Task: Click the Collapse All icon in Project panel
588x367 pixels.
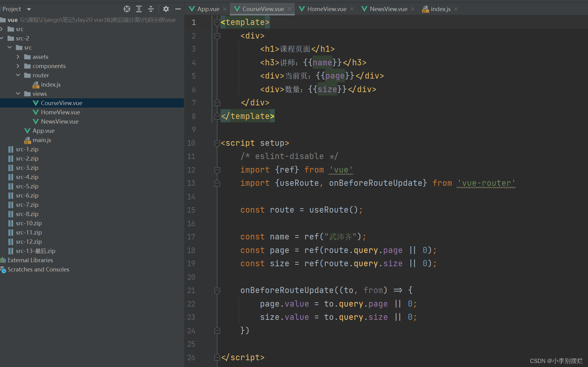Action: (151, 9)
